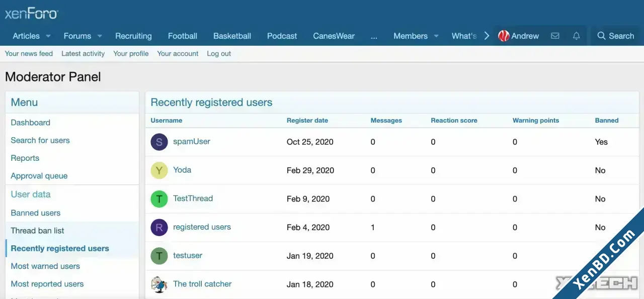
Task: Open the Yoda profile link
Action: tap(182, 170)
